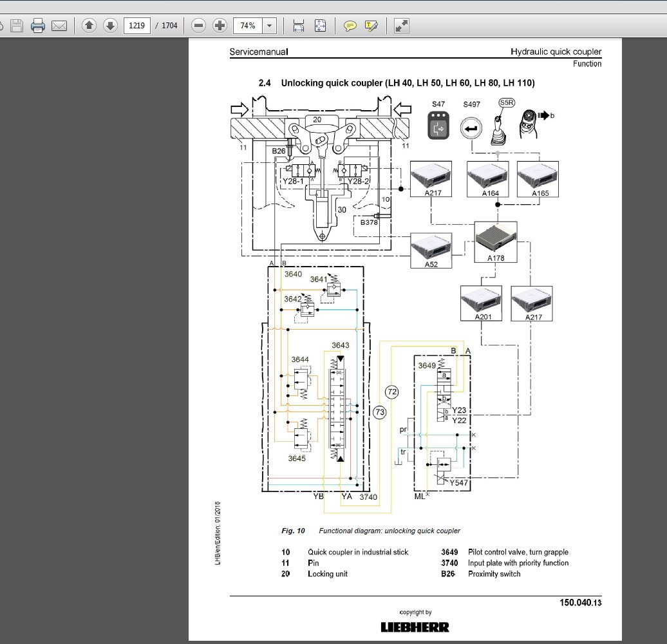667x644 pixels.
Task: Click the A164 control module image
Action: [x=487, y=179]
